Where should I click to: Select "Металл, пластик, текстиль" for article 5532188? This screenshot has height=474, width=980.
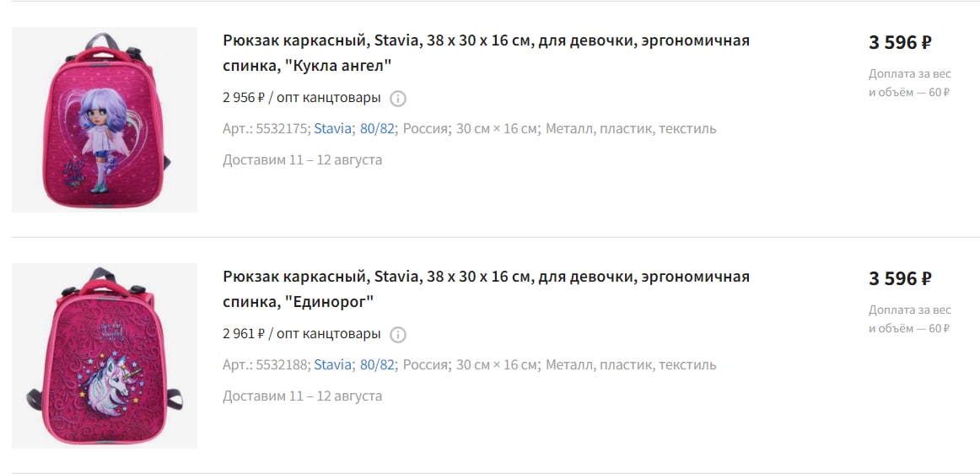coord(631,364)
